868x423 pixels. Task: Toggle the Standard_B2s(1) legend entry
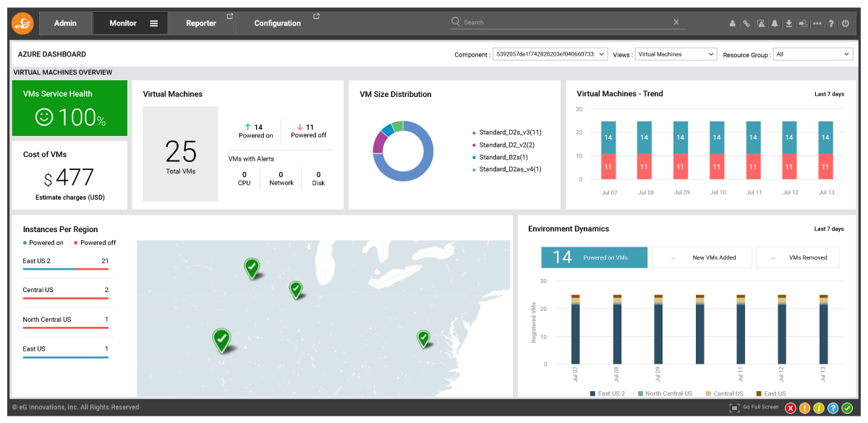[x=500, y=157]
